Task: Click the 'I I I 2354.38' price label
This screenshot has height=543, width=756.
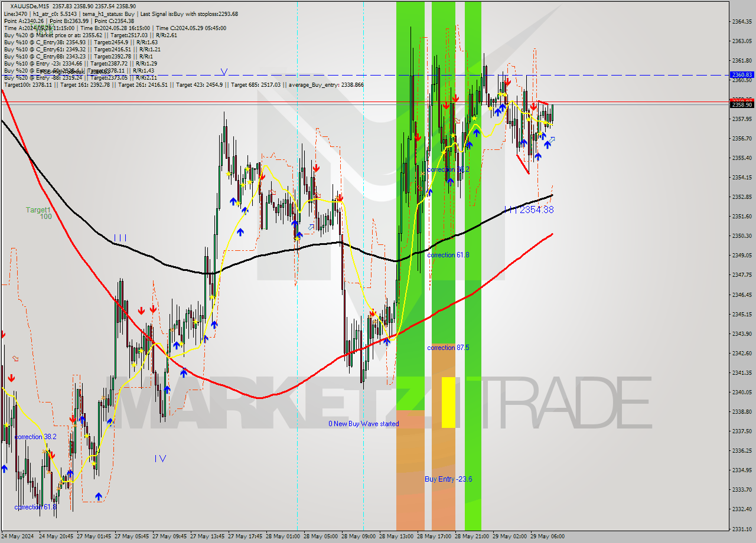Action: tap(529, 210)
